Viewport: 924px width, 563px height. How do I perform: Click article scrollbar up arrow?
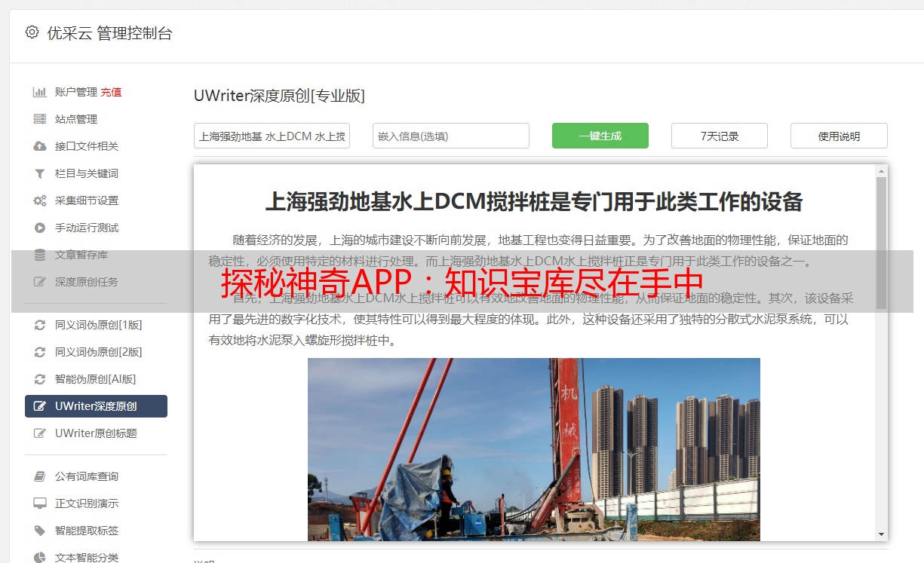click(x=881, y=171)
